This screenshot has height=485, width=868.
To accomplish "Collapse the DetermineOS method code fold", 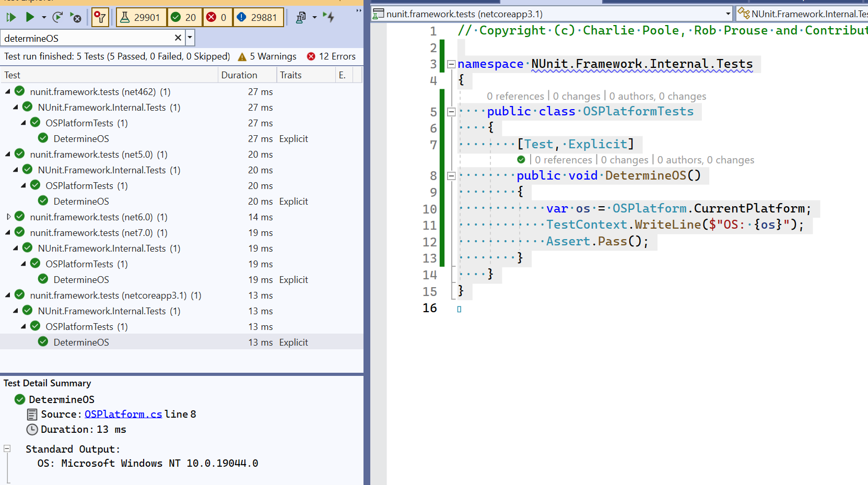I will click(451, 175).
